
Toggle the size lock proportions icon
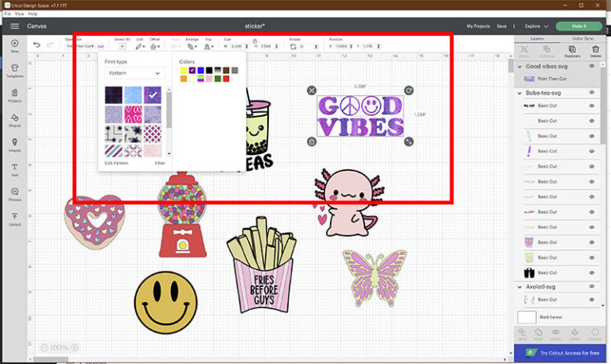click(x=255, y=41)
